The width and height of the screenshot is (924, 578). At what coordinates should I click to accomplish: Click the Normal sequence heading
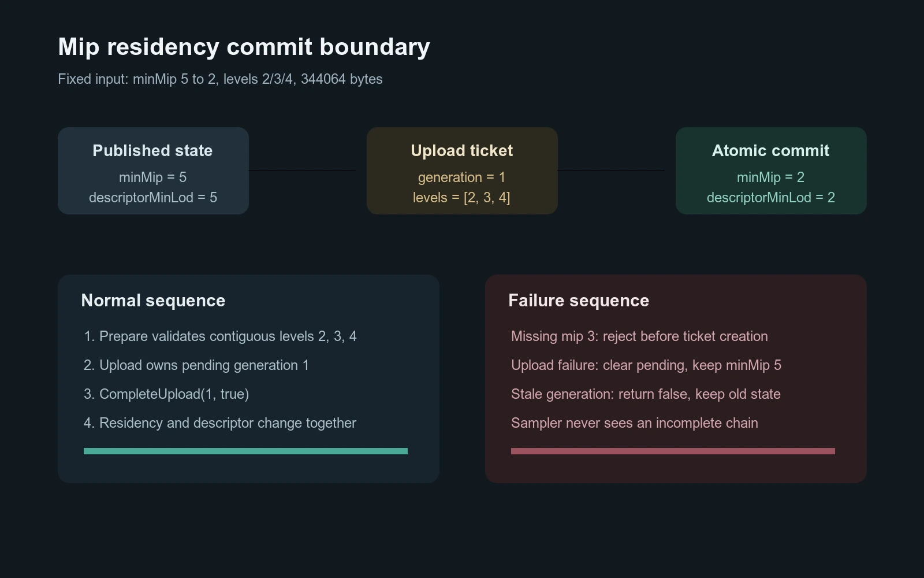[x=153, y=301]
